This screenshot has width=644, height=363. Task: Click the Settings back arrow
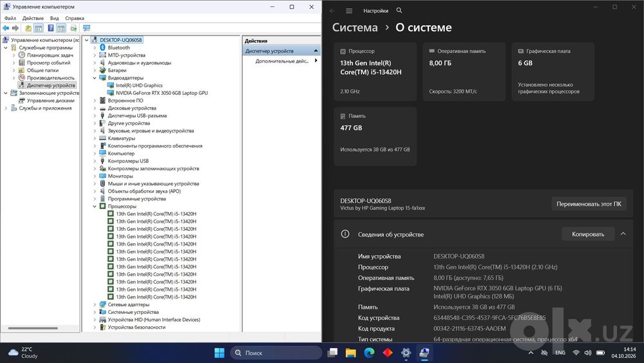tap(332, 11)
